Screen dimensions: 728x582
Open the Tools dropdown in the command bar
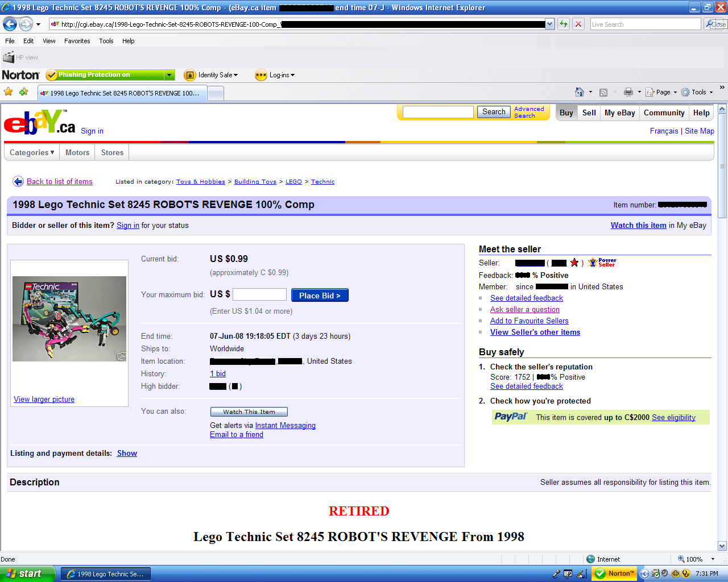711,92
